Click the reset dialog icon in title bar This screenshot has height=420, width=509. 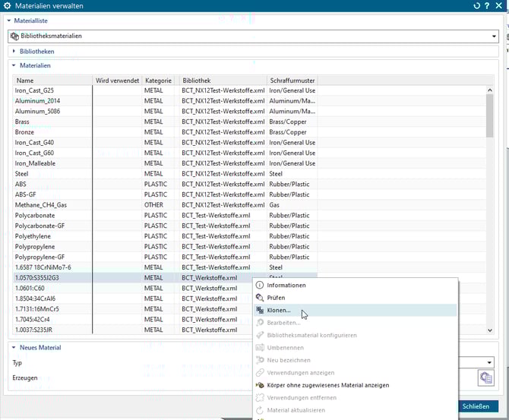pos(476,6)
